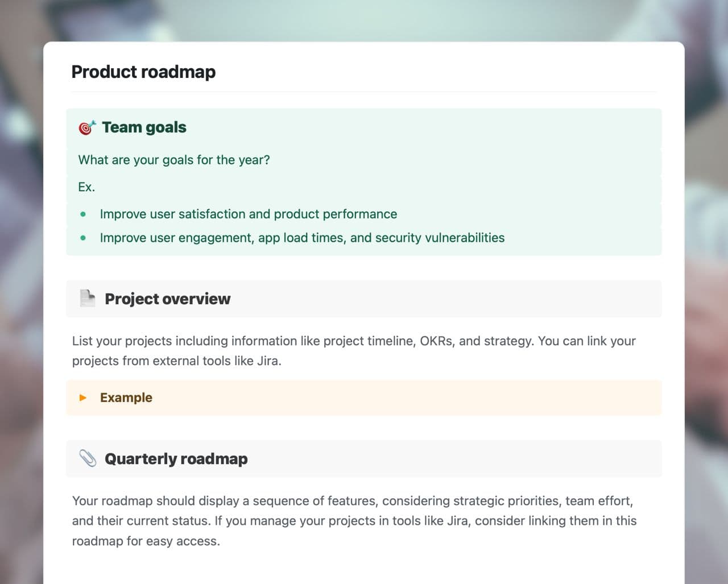This screenshot has height=584, width=728.
Task: Expand the Example section triangle
Action: click(x=83, y=397)
